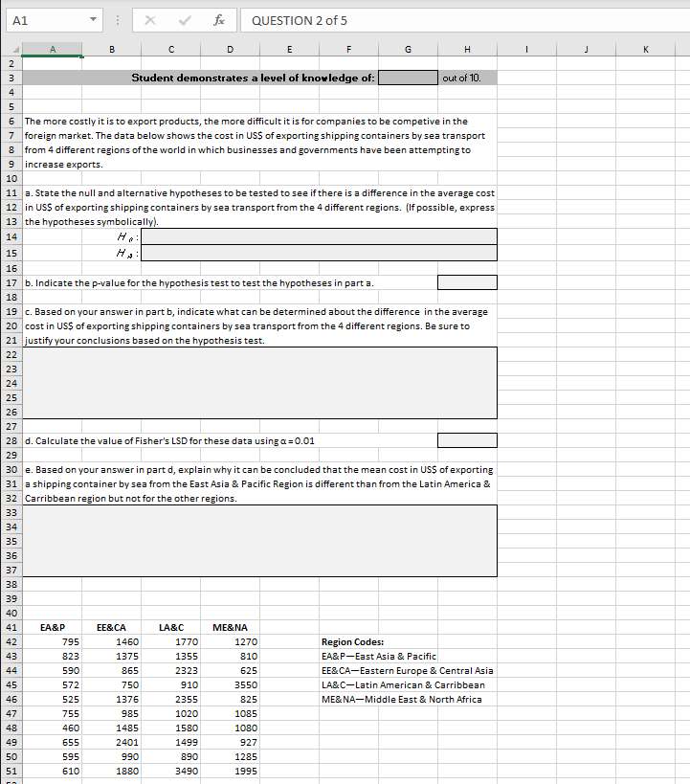The width and height of the screenshot is (690, 784).
Task: Open the Insert Function fx icon
Action: [x=219, y=20]
